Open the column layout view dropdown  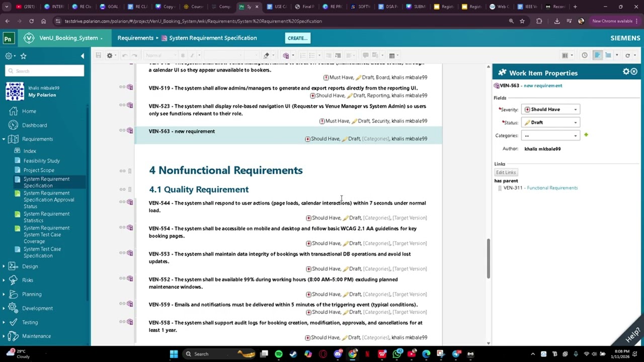pos(567,55)
